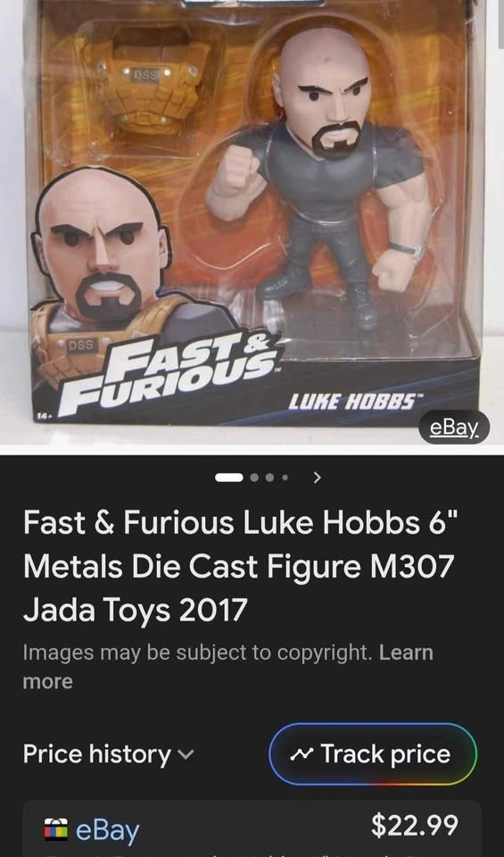Expand the Price history dropdown

click(x=108, y=754)
